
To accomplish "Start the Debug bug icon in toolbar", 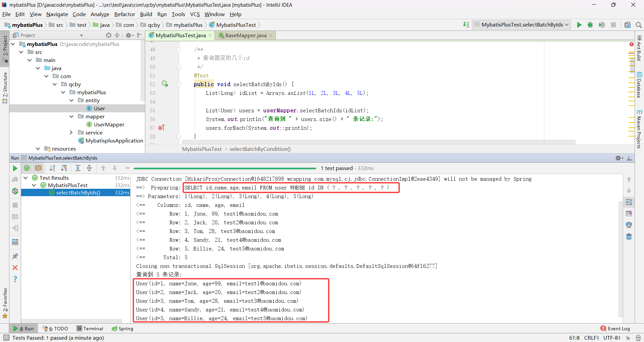I will pyautogui.click(x=591, y=25).
